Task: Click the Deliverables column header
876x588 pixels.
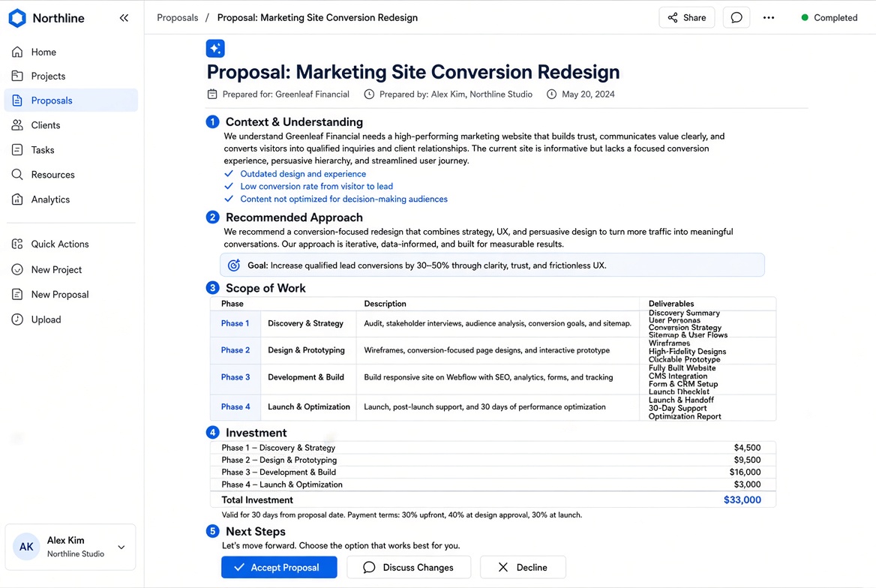Action: pyautogui.click(x=671, y=304)
